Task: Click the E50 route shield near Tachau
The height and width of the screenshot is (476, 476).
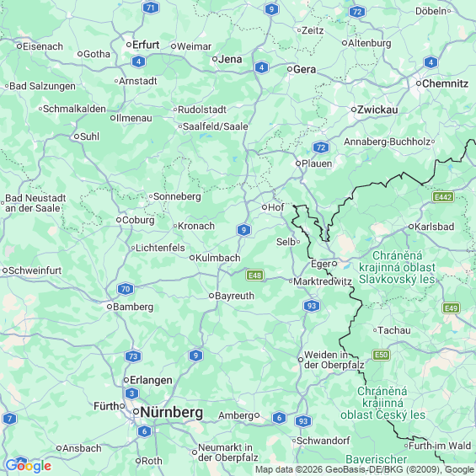Action: (x=382, y=355)
